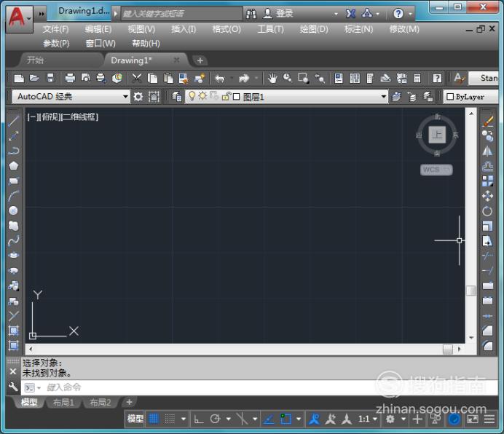Viewport: 504px width, 434px height.
Task: Open application menu red A button
Action: [x=19, y=19]
